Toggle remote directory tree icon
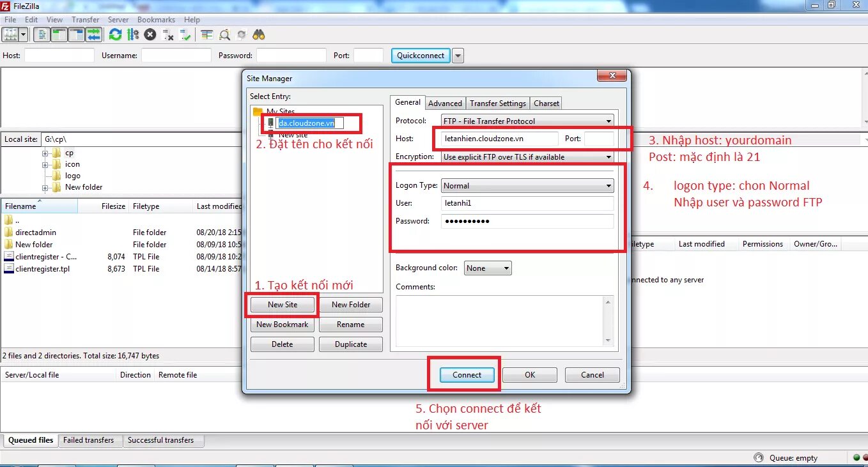 pyautogui.click(x=77, y=34)
